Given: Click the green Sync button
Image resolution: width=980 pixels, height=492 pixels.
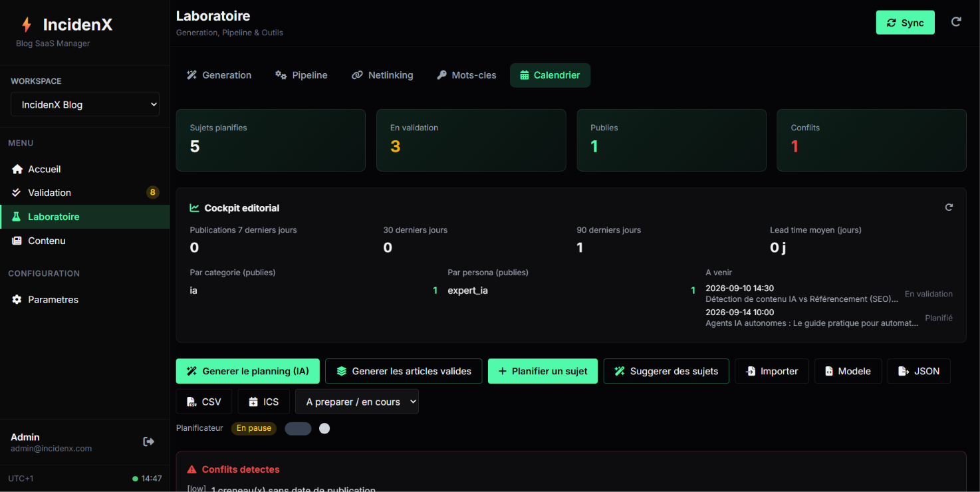Looking at the screenshot, I should click(x=905, y=22).
